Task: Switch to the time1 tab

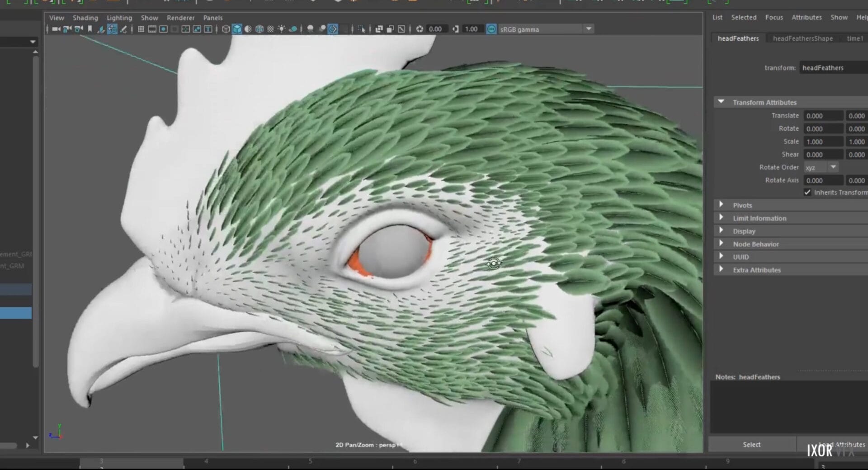Action: pos(855,38)
